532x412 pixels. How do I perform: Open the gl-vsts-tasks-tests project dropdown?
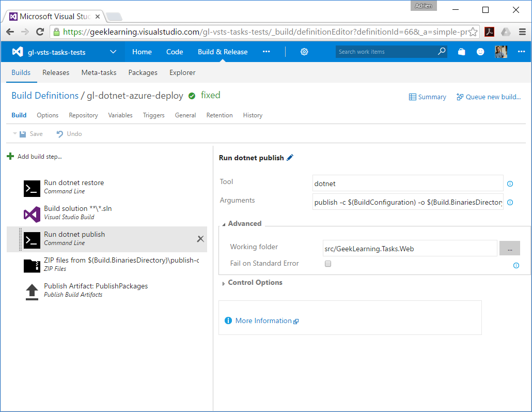coord(113,52)
